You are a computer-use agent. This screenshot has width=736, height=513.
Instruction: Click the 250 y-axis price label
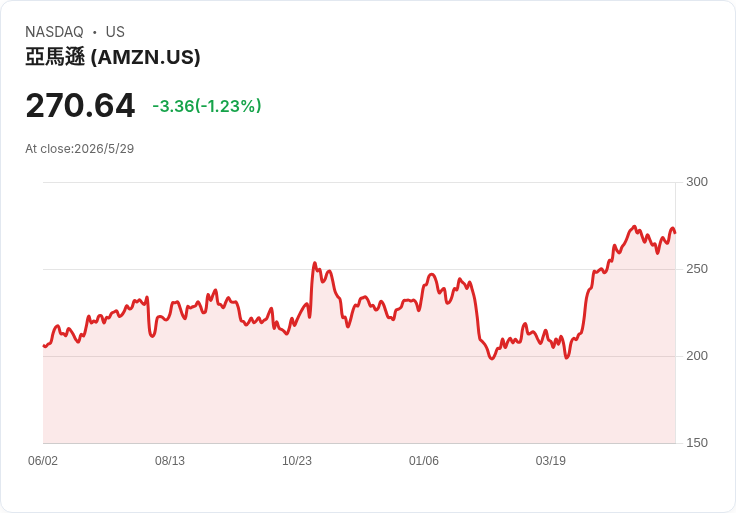coord(697,269)
